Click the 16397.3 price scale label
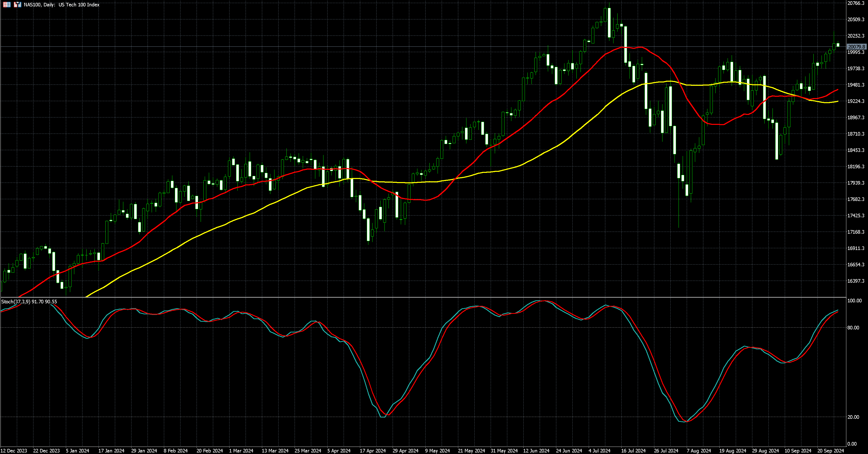Image resolution: width=868 pixels, height=454 pixels. coord(856,281)
